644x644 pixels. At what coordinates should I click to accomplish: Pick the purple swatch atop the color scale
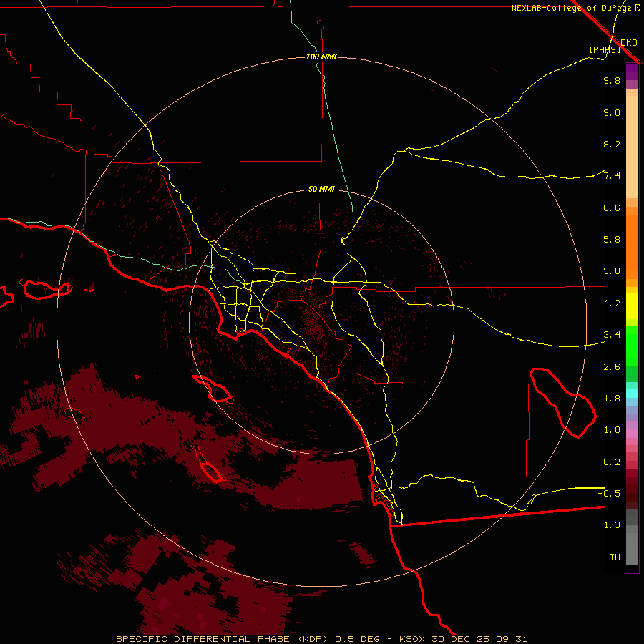(x=632, y=72)
